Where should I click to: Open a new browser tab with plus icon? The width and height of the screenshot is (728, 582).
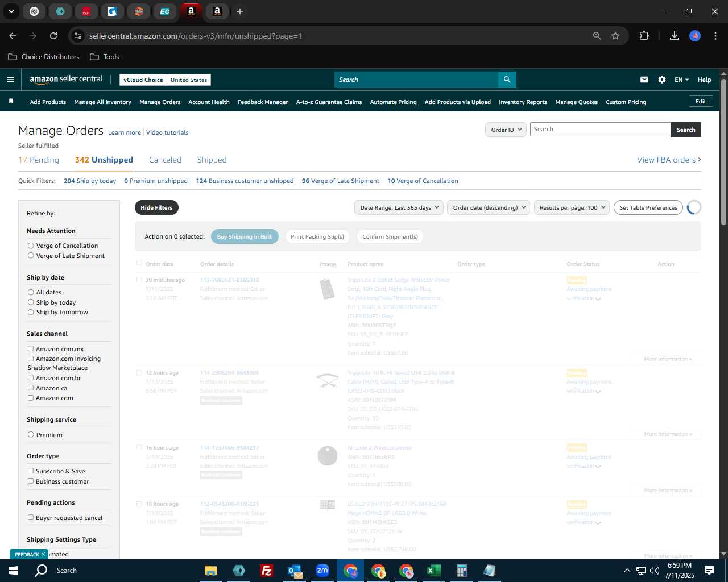[x=240, y=11]
